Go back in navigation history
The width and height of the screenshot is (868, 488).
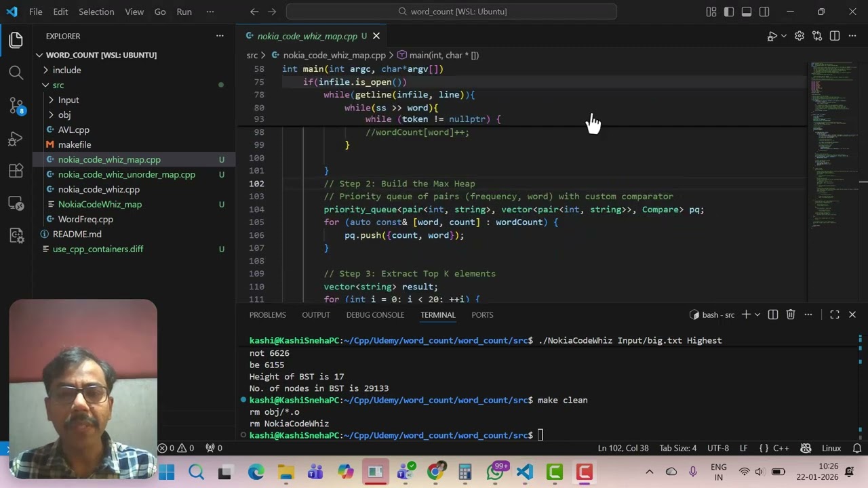254,12
